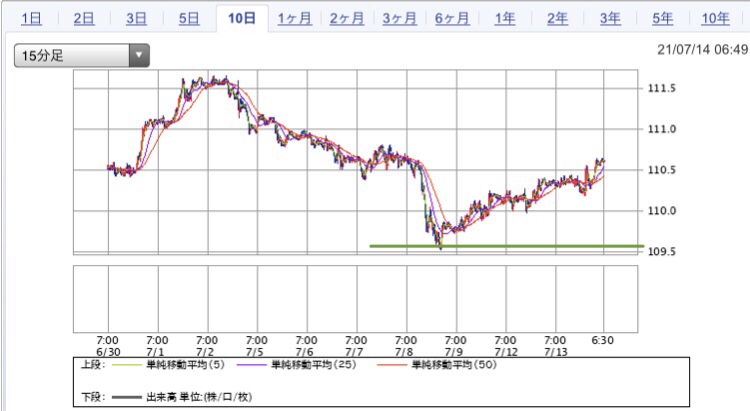Click the 111.5 price axis label
This screenshot has width=750, height=411.
662,88
